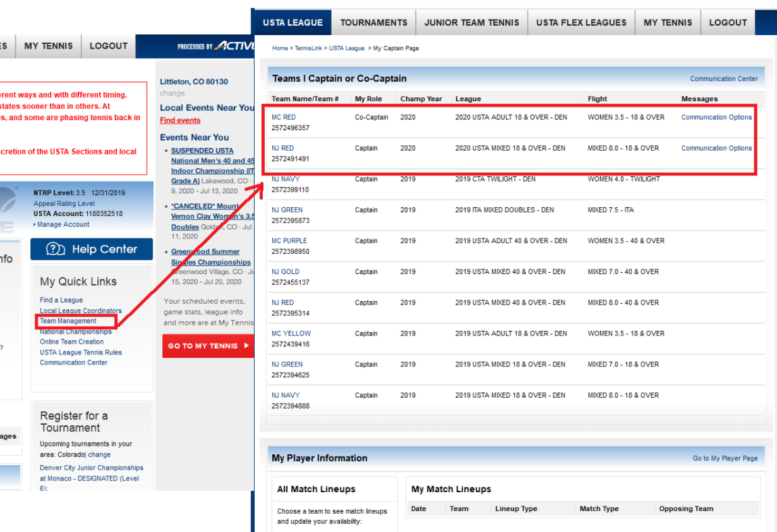The height and width of the screenshot is (532, 777).
Task: Open Local League Coordinators link
Action: pos(80,311)
